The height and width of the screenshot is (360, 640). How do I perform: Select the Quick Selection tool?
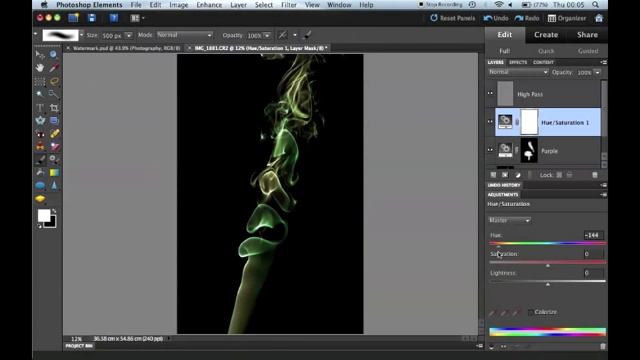click(53, 94)
